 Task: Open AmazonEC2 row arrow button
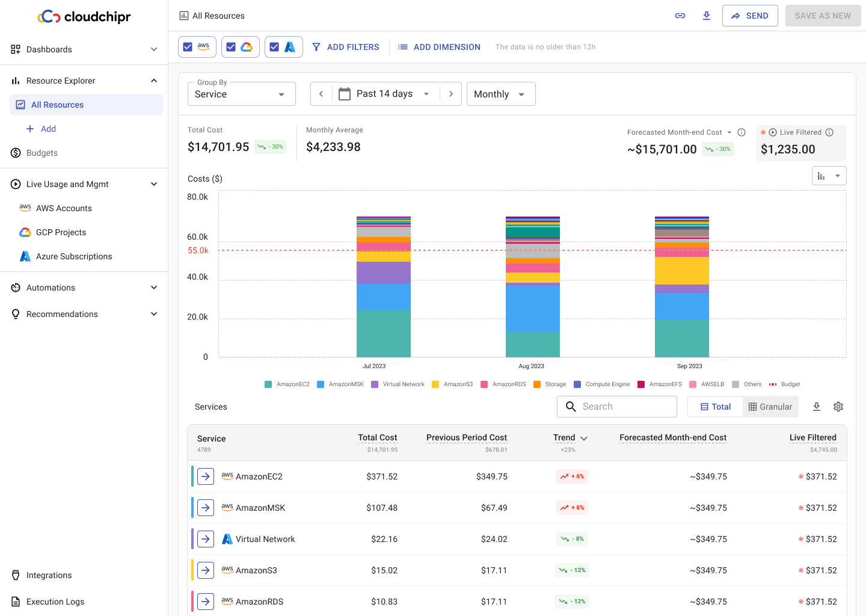point(206,476)
